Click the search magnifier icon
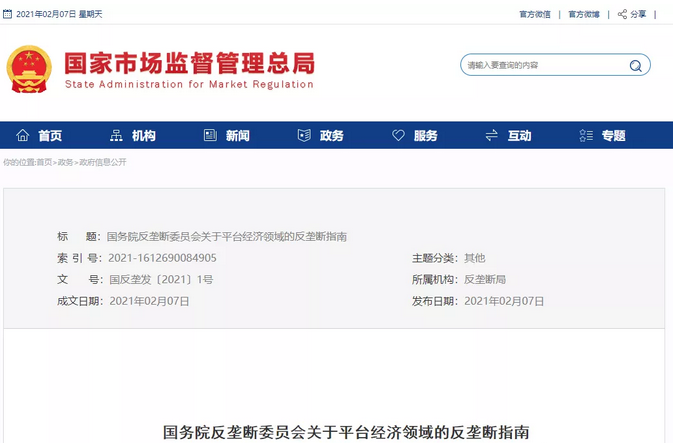This screenshot has width=697, height=443. tap(636, 66)
